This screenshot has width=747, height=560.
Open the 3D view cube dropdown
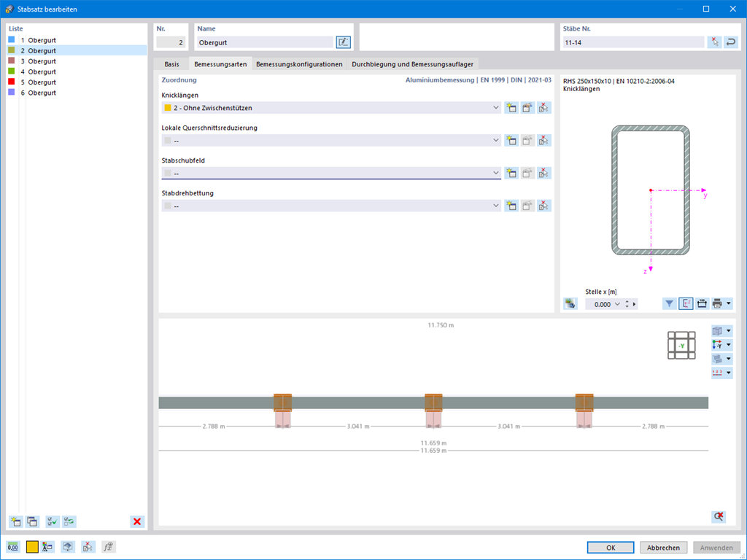click(729, 331)
